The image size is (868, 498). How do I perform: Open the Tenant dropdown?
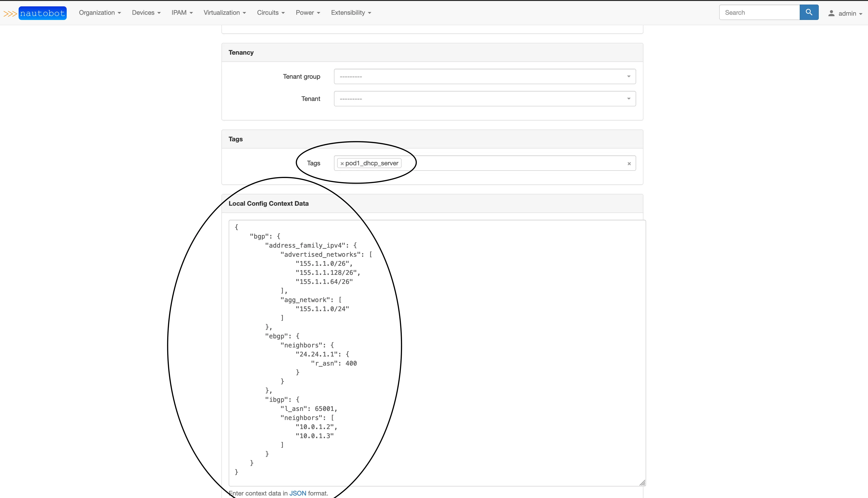pyautogui.click(x=484, y=98)
